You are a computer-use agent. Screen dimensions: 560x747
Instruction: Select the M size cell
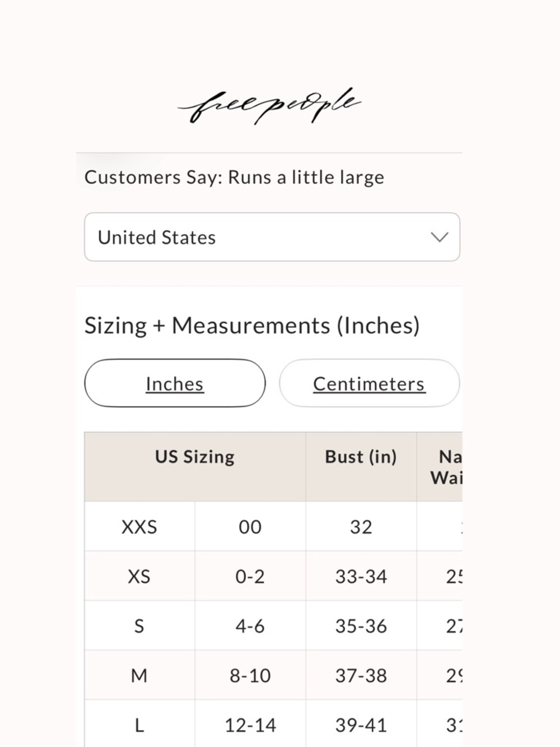(139, 675)
